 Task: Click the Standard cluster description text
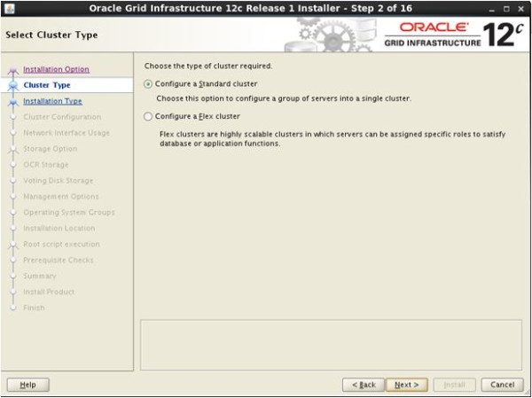tap(284, 99)
